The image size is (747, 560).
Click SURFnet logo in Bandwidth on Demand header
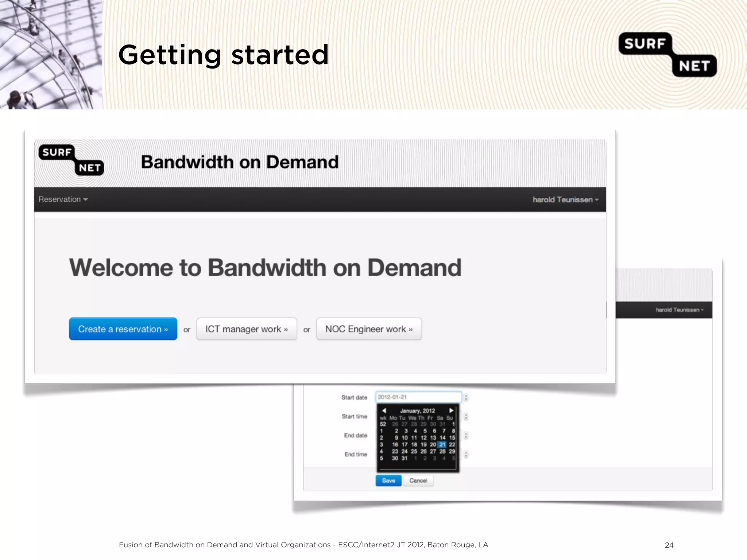71,160
